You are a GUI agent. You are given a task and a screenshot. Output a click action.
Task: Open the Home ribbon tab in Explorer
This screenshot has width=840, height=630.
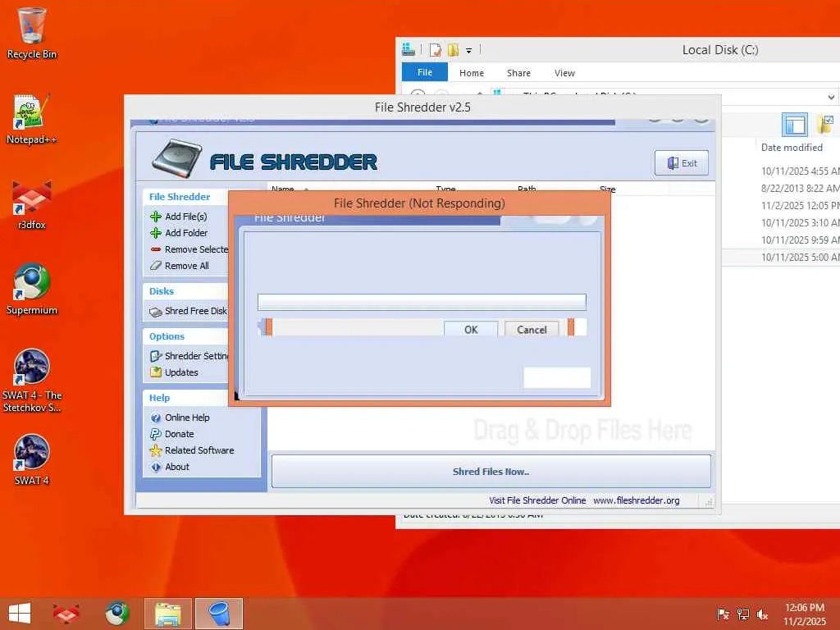[472, 73]
